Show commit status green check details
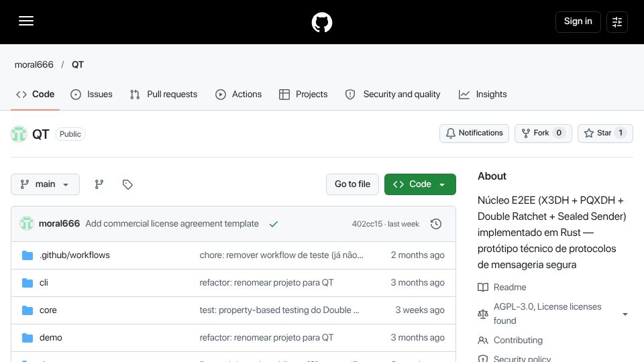Image resolution: width=644 pixels, height=362 pixels. pyautogui.click(x=274, y=224)
